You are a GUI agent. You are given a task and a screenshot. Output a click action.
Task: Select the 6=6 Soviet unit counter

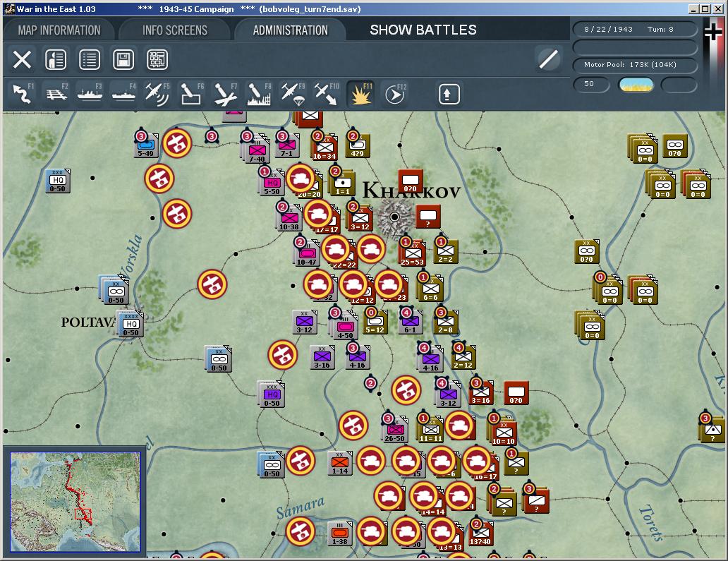(x=430, y=289)
